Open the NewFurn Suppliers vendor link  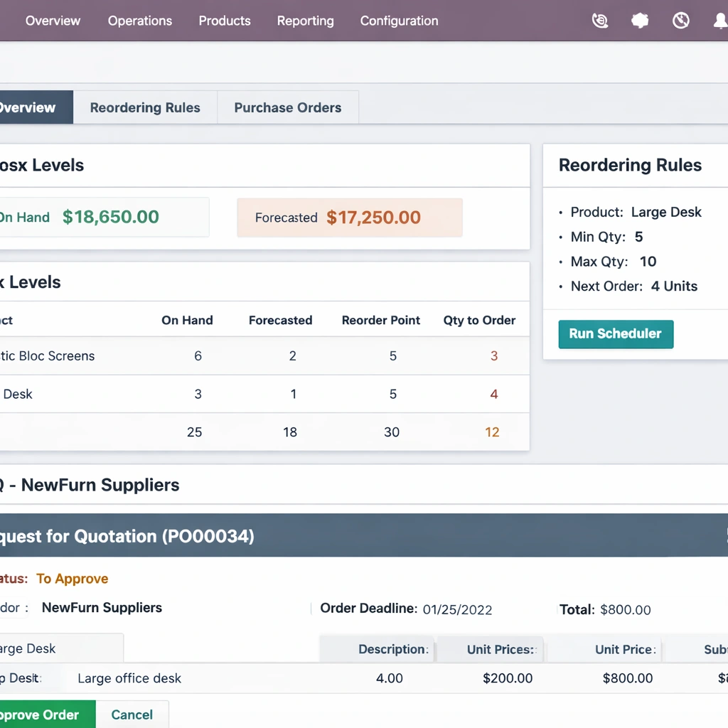(x=102, y=608)
